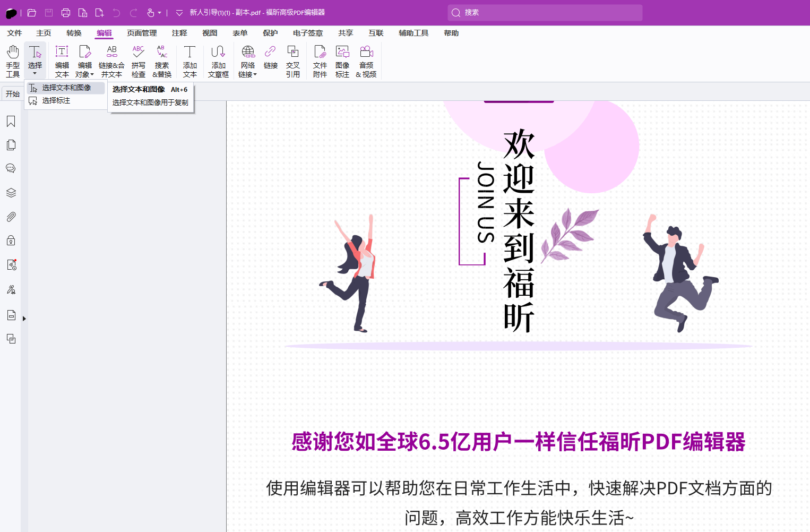Viewport: 810px width, 532px height.
Task: Switch to the 辅助工具 ribbon tab
Action: click(x=413, y=33)
